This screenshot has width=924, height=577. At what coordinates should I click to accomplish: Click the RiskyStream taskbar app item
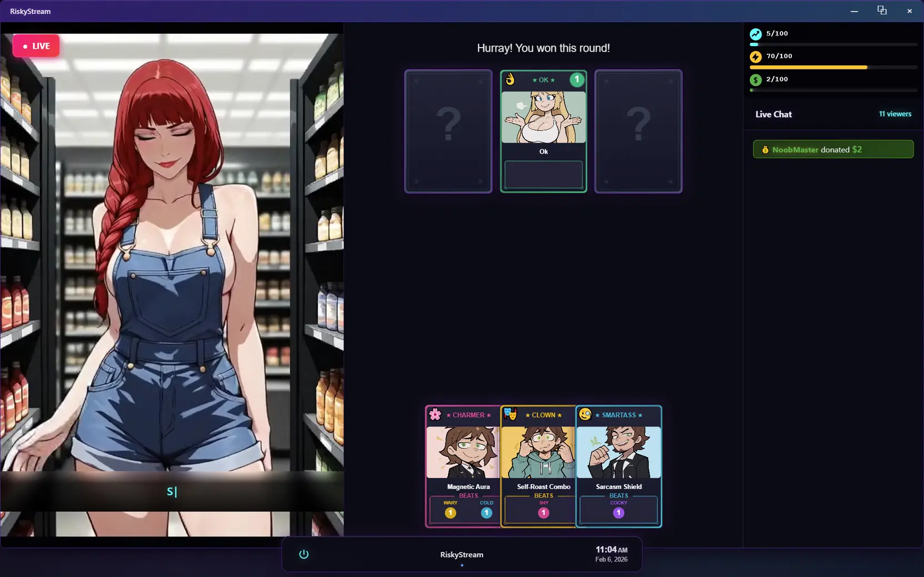(461, 555)
